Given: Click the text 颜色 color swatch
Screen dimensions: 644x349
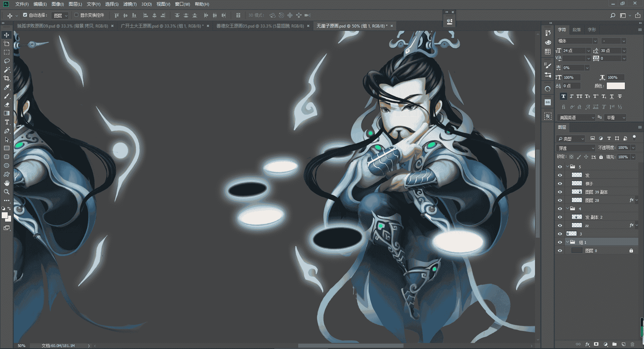Looking at the screenshot, I should coord(616,86).
